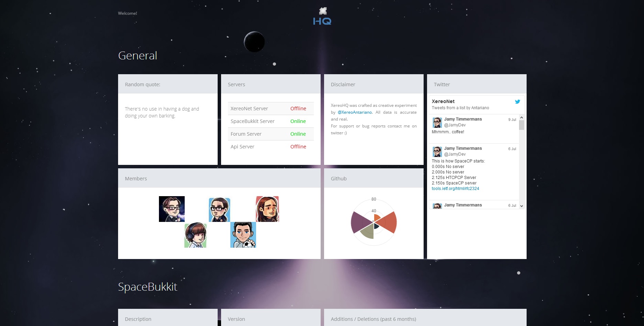
Task: Open the member avatar with a light-blue rounded border
Action: coord(219,210)
